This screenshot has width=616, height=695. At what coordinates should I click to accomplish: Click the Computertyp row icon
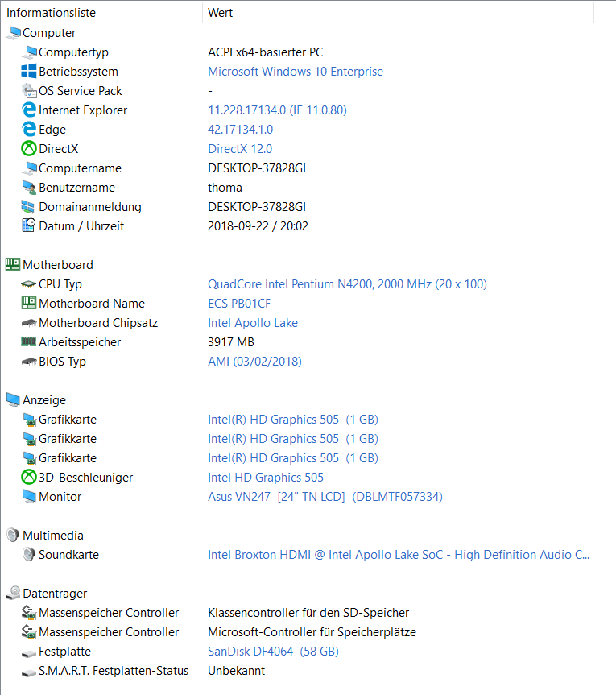click(29, 52)
